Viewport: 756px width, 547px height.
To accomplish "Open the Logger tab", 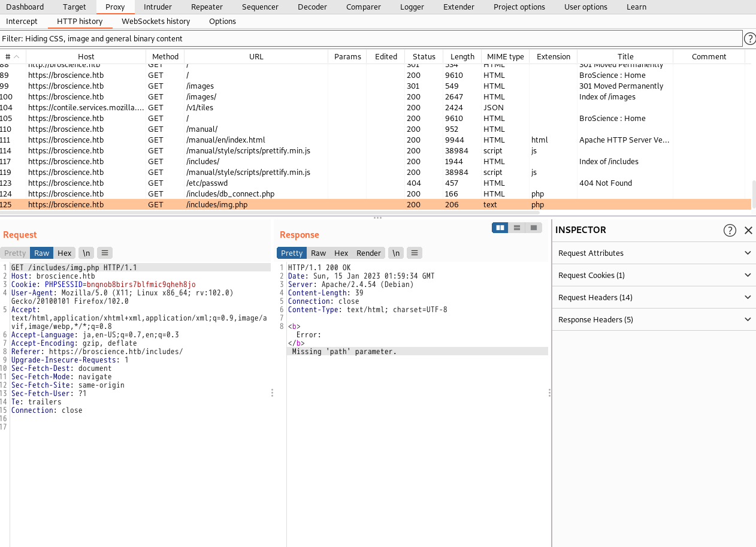I will pyautogui.click(x=412, y=7).
